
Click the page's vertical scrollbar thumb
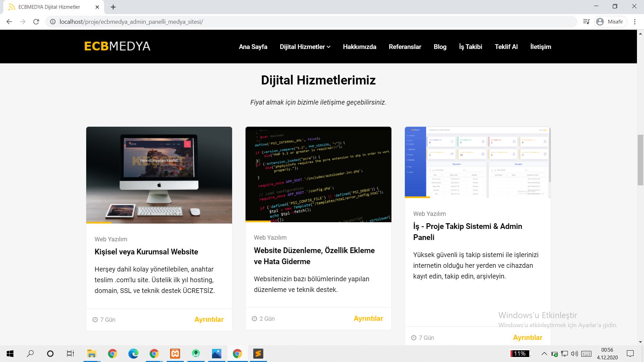click(640, 160)
